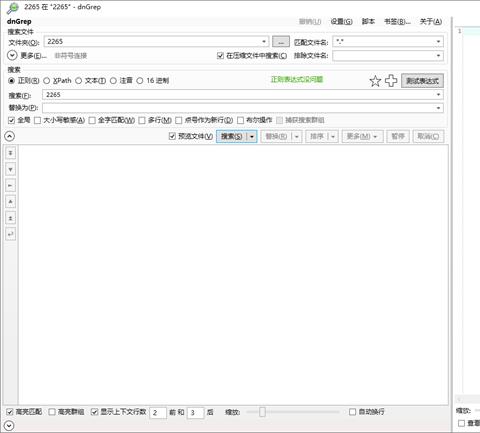Open the 关于(A) about menu
Image resolution: width=480 pixels, height=433 pixels.
click(x=431, y=22)
